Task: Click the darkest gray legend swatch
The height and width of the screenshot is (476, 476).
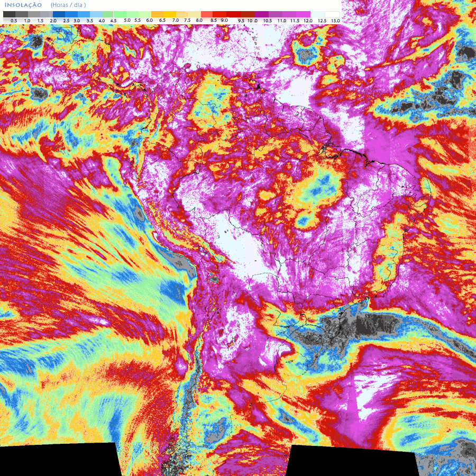Action: [x=9, y=14]
